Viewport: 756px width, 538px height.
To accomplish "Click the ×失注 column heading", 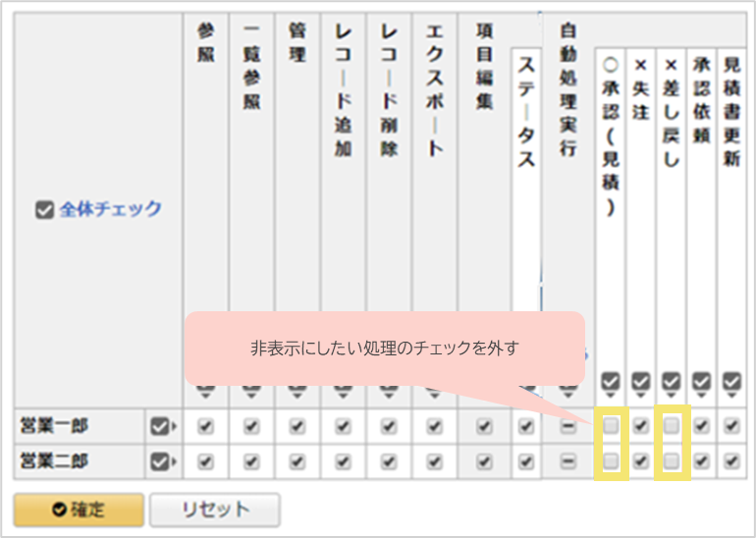I will (x=640, y=89).
